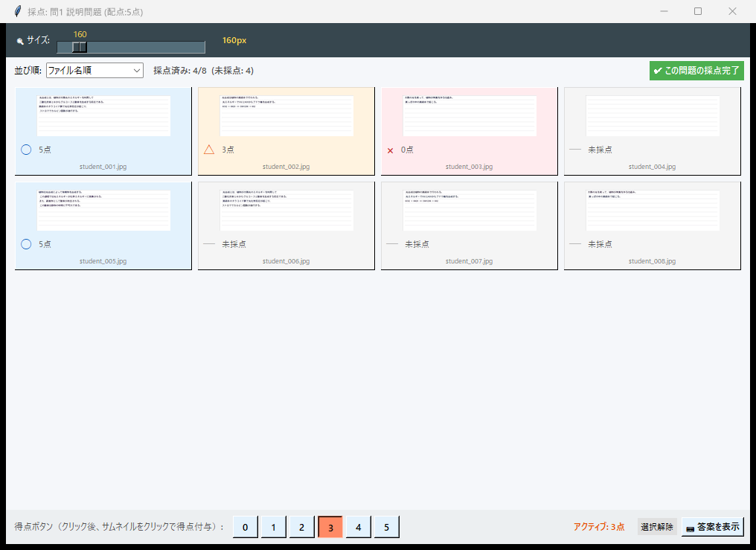The height and width of the screenshot is (550, 756).
Task: Click the thumbnail size slider handle
Action: (80, 47)
